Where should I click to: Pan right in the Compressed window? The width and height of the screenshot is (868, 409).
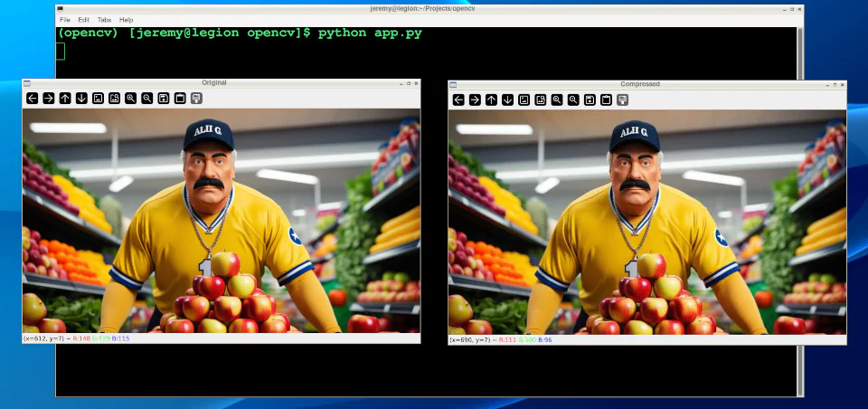pos(475,100)
